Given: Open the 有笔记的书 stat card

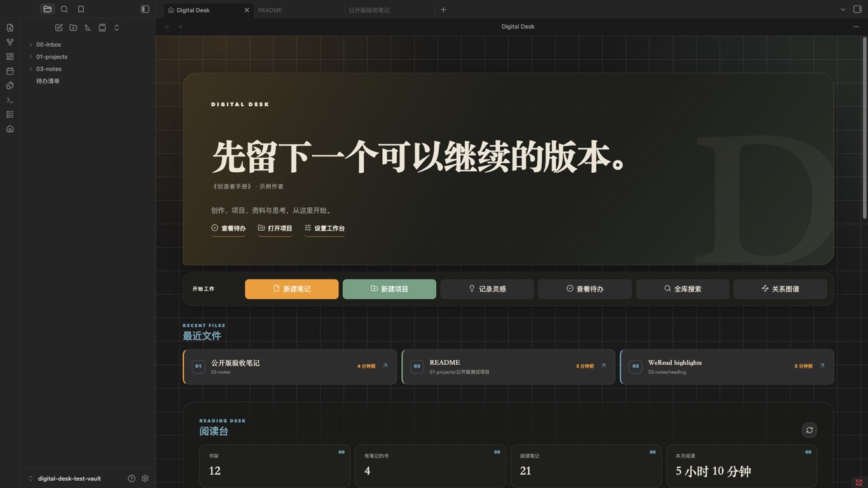Looking at the screenshot, I should coord(431,466).
